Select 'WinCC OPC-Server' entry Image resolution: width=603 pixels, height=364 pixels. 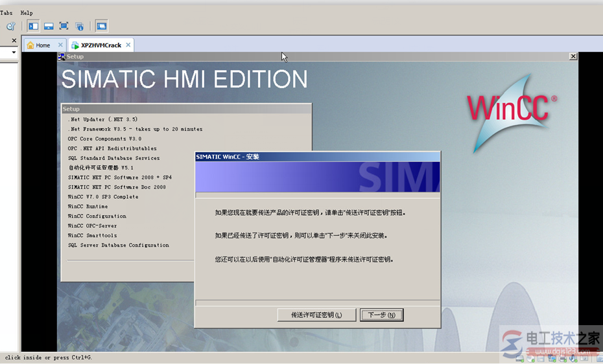92,226
